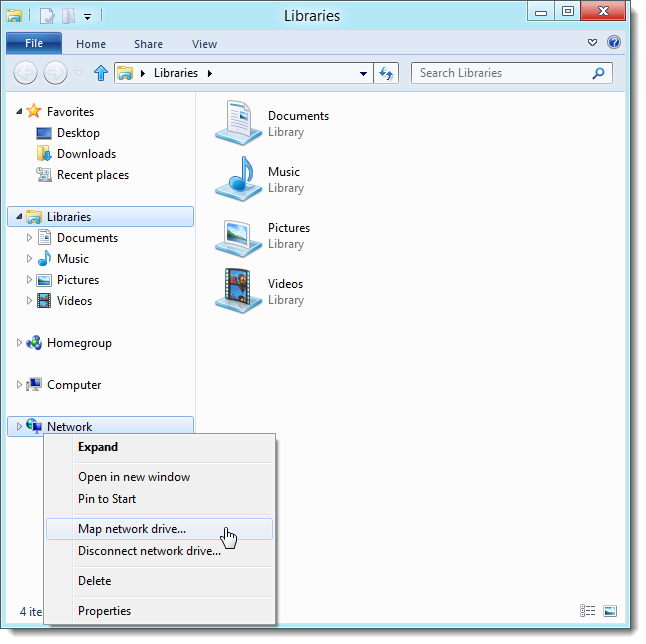Click Libraries breadcrumb in address bar

(x=176, y=73)
